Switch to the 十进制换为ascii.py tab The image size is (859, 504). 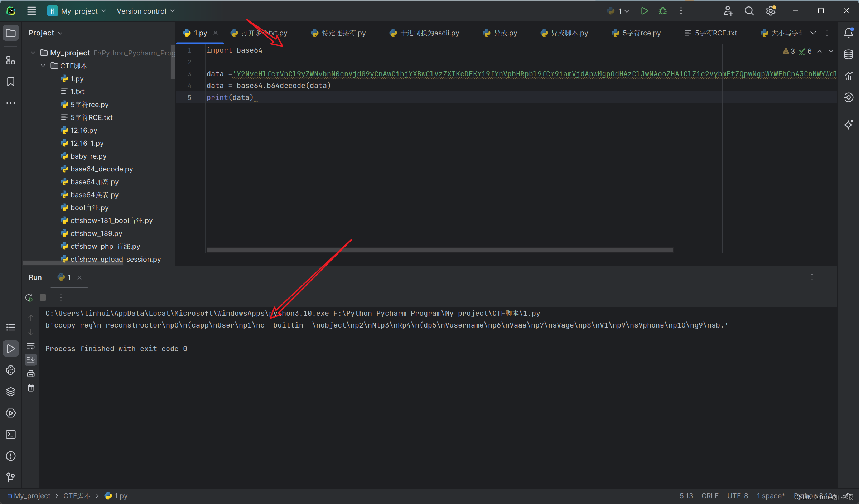coord(425,33)
